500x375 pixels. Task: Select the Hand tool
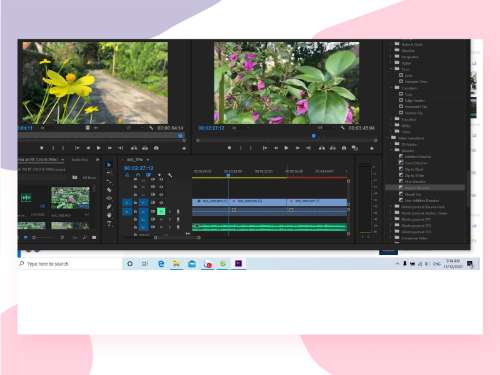point(109,215)
